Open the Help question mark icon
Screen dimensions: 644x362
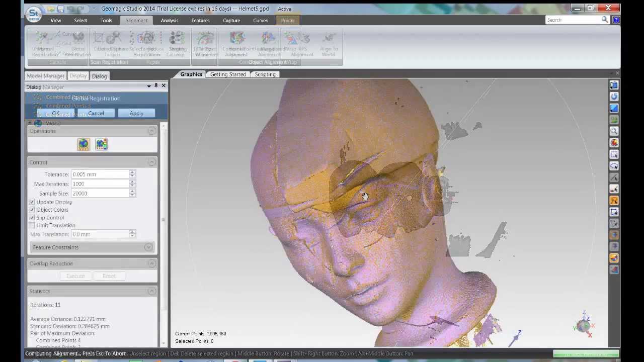click(616, 20)
